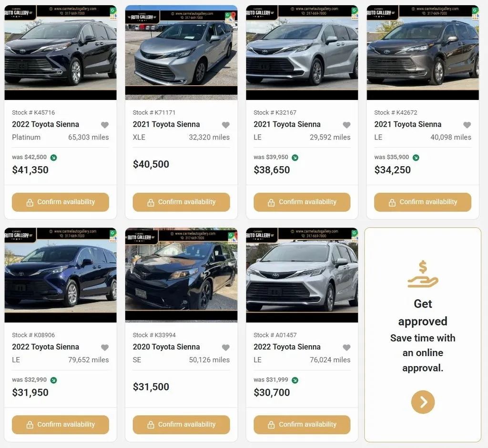488x448 pixels.
Task: Click price drop arrow next to was $39,950
Action: (295, 158)
